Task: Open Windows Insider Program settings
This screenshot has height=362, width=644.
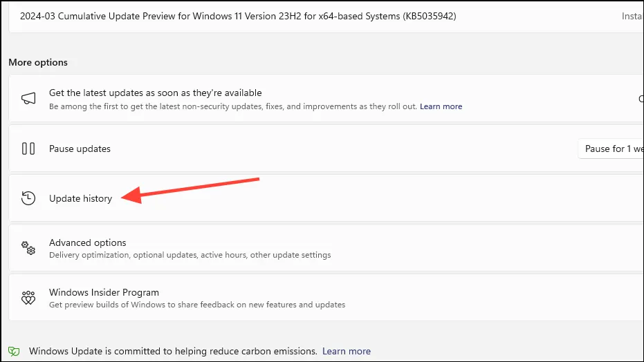Action: (x=326, y=298)
